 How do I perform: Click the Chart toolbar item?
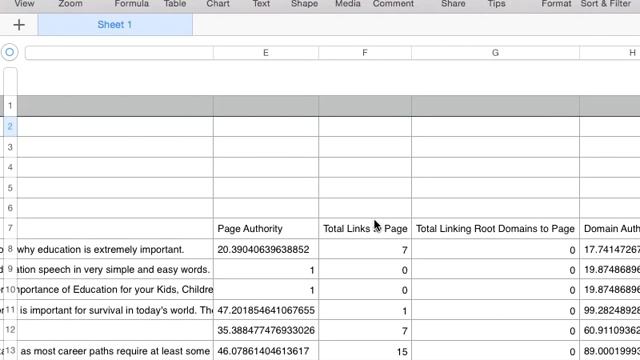point(218,4)
